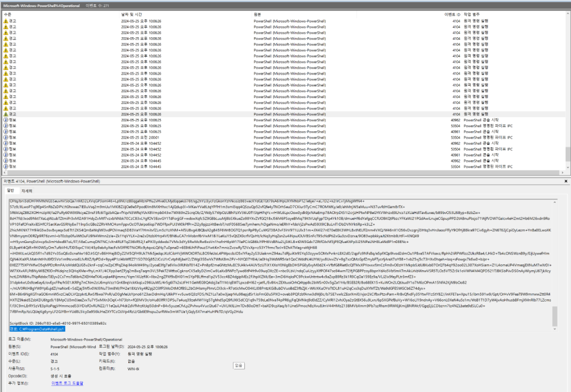
Task: Click the ScriptBlock ID line in details
Action: [x=58, y=323]
